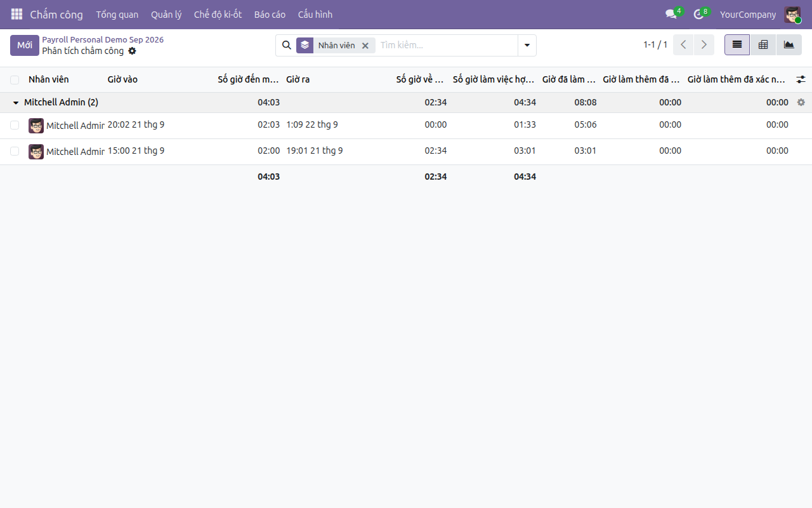
Task: Open the Cấu hình menu
Action: click(x=315, y=14)
